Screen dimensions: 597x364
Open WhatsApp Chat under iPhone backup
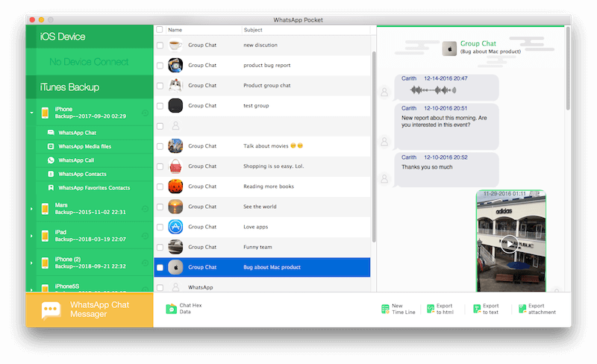pyautogui.click(x=78, y=133)
